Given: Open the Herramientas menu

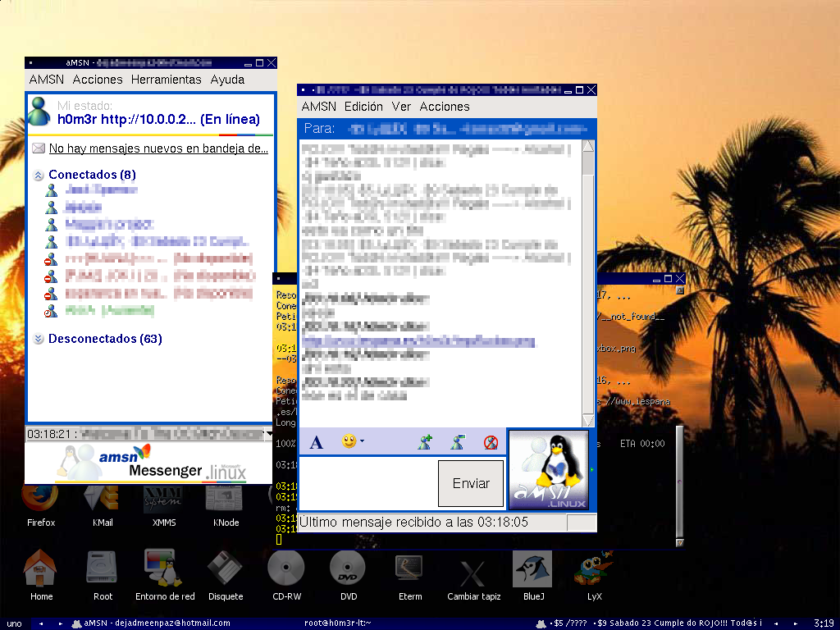Looking at the screenshot, I should [166, 80].
